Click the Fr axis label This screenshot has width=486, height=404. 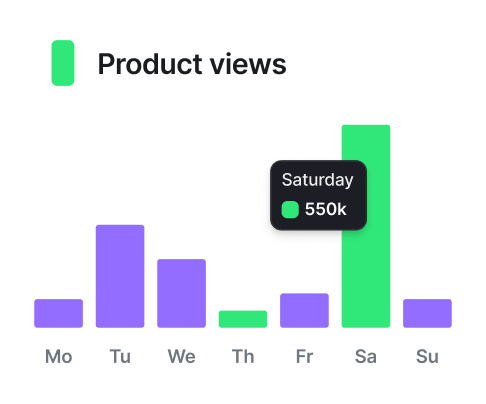[x=304, y=356]
